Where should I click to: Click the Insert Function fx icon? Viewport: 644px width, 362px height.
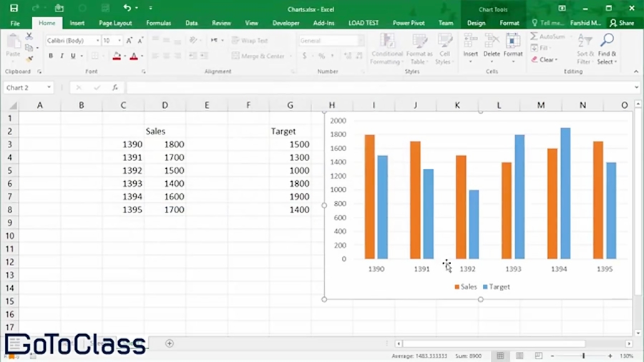(x=114, y=87)
